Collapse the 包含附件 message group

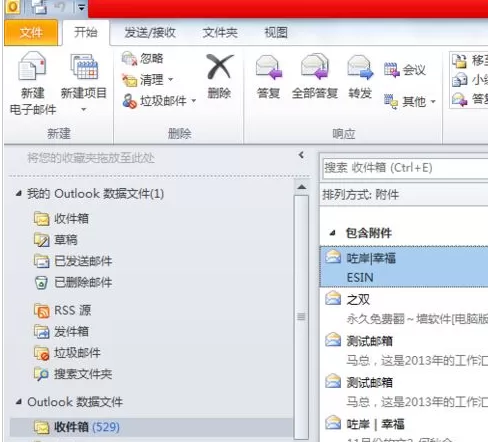click(x=332, y=233)
